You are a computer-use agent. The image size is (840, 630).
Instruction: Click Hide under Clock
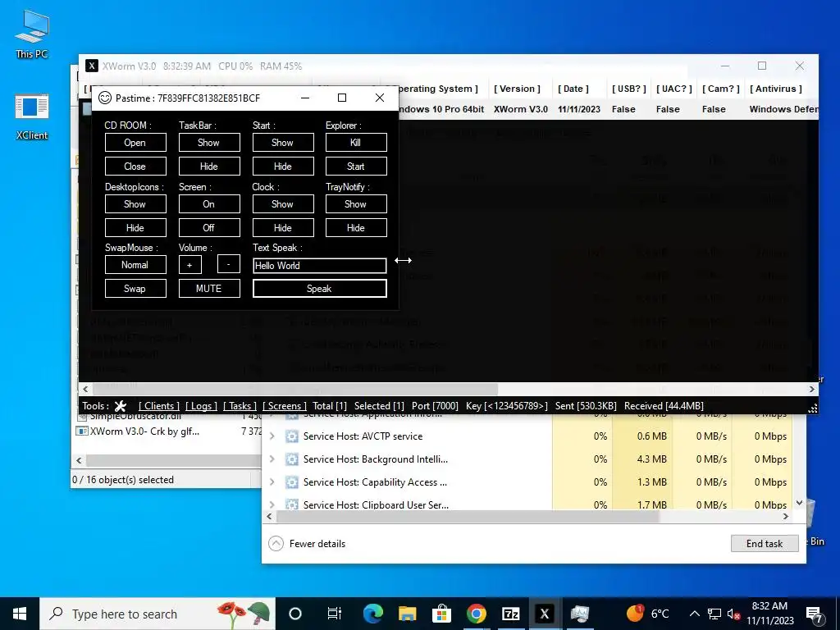tap(283, 228)
